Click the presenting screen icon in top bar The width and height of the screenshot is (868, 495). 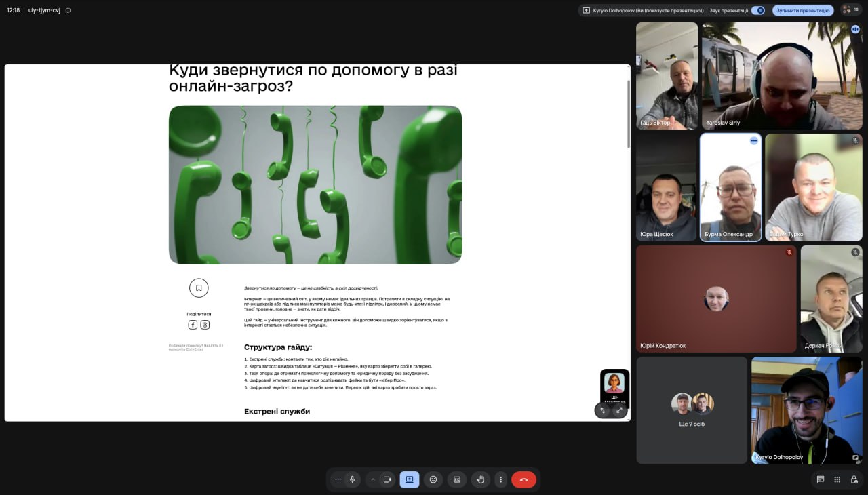click(587, 10)
